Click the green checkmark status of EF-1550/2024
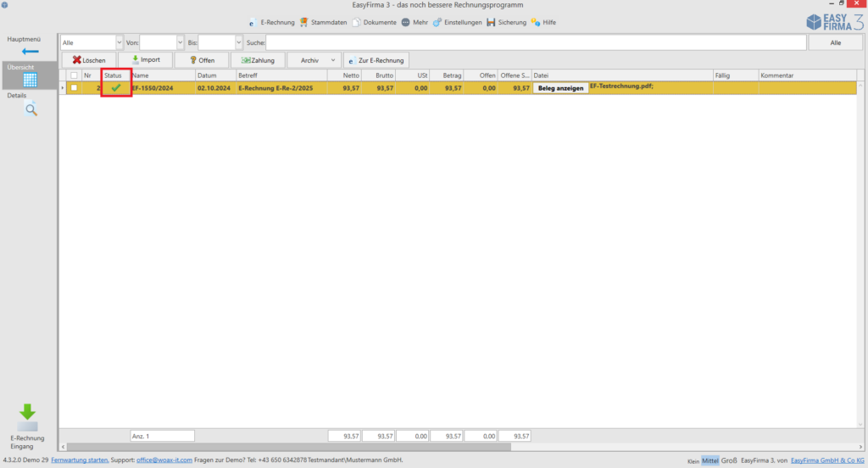This screenshot has height=468, width=868. [x=115, y=87]
